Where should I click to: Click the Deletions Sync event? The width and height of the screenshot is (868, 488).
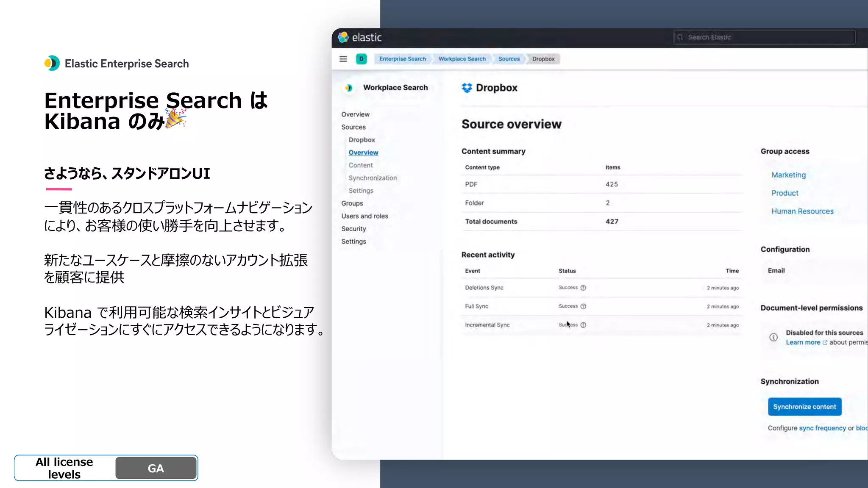484,288
